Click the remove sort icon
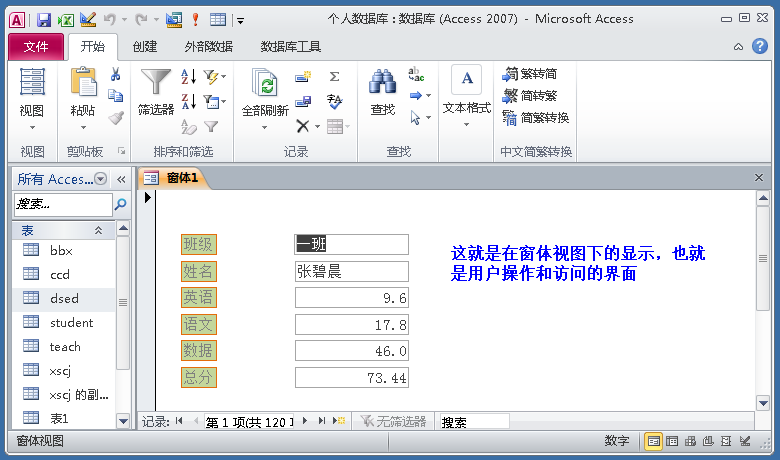 (189, 127)
